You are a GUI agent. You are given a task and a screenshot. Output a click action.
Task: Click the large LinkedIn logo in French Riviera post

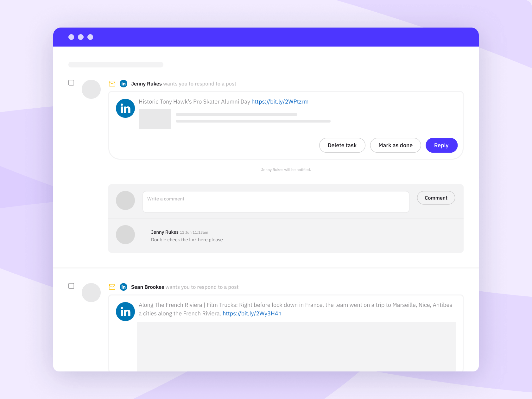pyautogui.click(x=125, y=312)
